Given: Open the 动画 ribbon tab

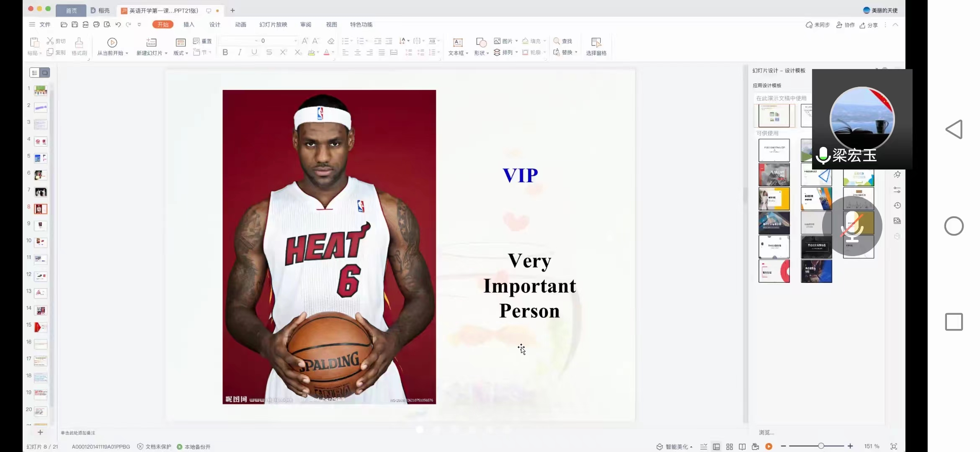Looking at the screenshot, I should pyautogui.click(x=241, y=25).
